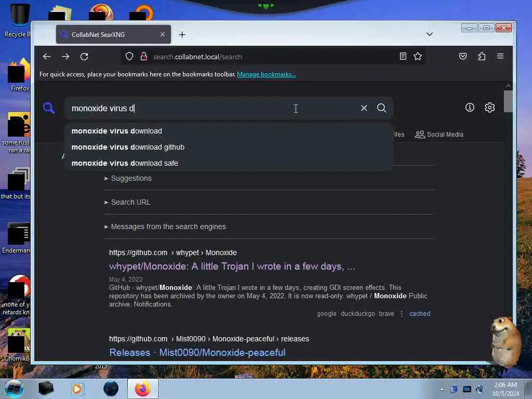Close the CollabNet SearXNG tab
The height and width of the screenshot is (399, 532).
pos(163,34)
